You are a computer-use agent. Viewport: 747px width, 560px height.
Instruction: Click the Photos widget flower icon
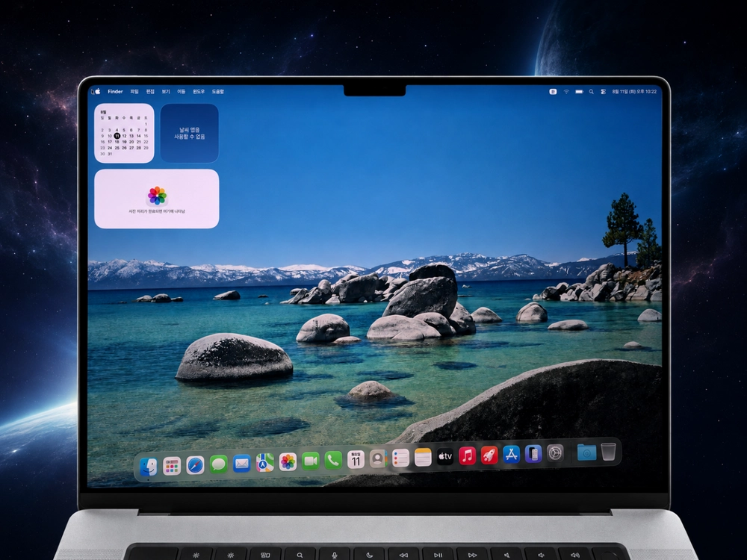[157, 196]
